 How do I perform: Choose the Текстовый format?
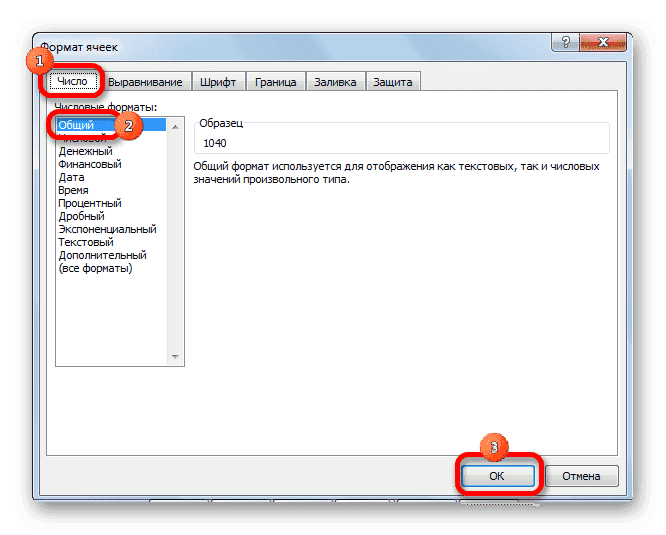tap(111, 242)
